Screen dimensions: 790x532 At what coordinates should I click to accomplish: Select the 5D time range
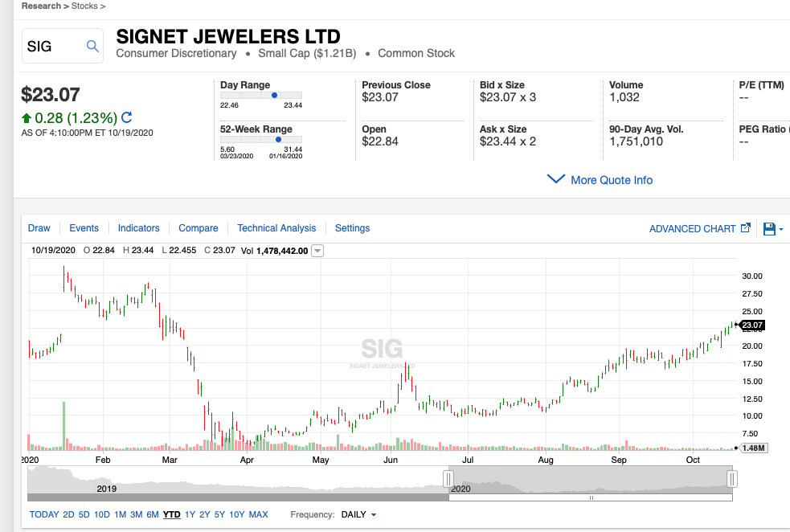coord(84,514)
